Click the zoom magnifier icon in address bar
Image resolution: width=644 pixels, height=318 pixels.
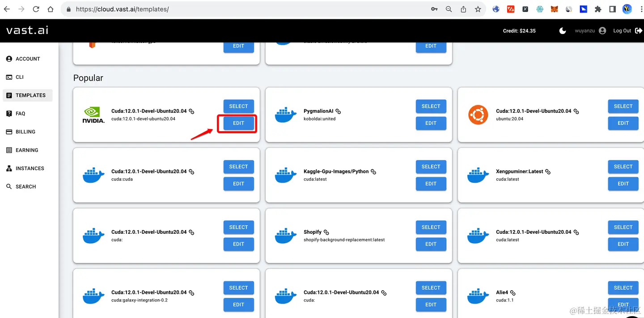tap(449, 9)
